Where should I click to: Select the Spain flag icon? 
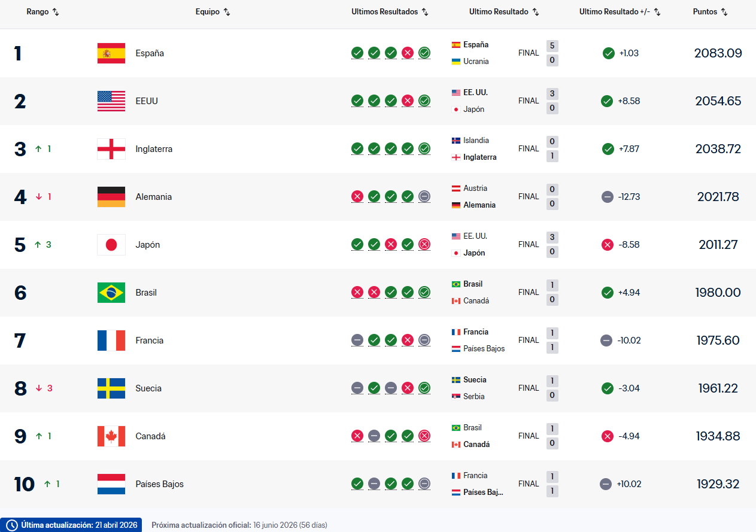pyautogui.click(x=111, y=53)
